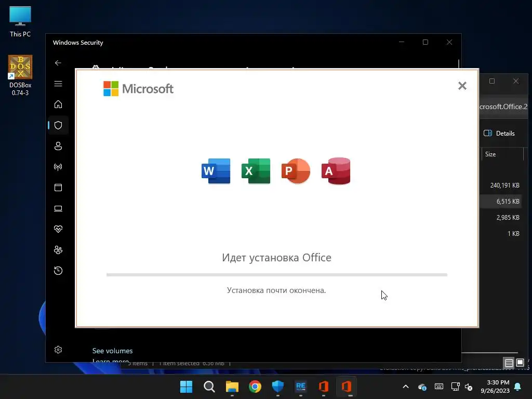The width and height of the screenshot is (532, 399).
Task: Open Windows Security settings gear
Action: [x=58, y=350]
